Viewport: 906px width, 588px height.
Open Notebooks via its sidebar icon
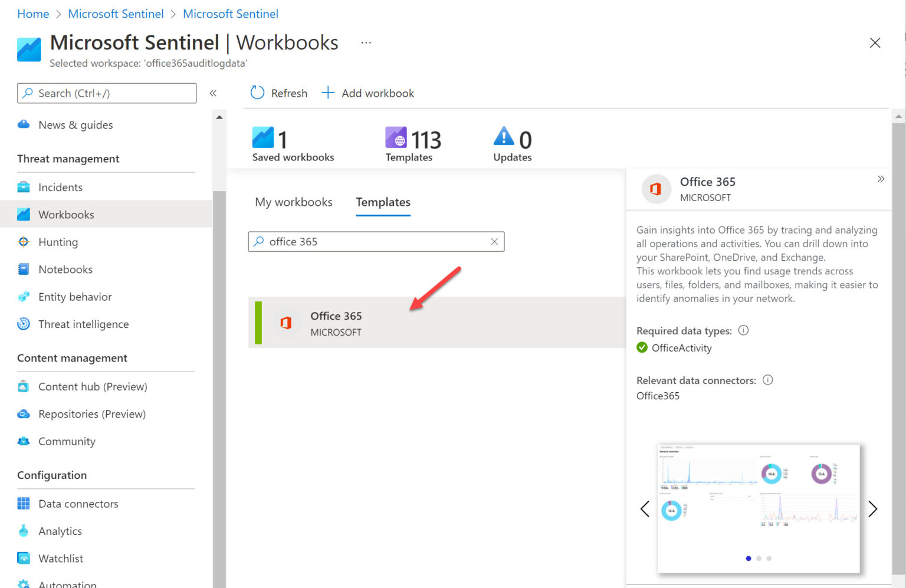23,269
